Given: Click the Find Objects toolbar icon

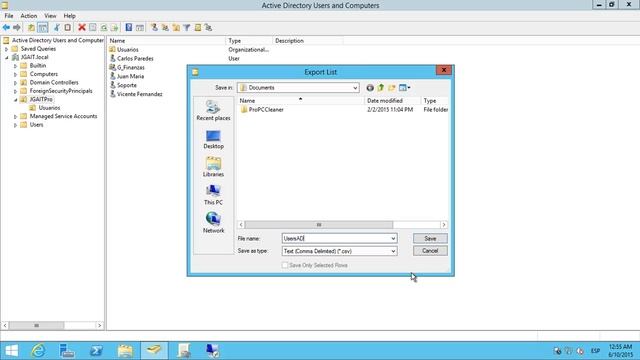Looking at the screenshot, I should (x=198, y=27).
